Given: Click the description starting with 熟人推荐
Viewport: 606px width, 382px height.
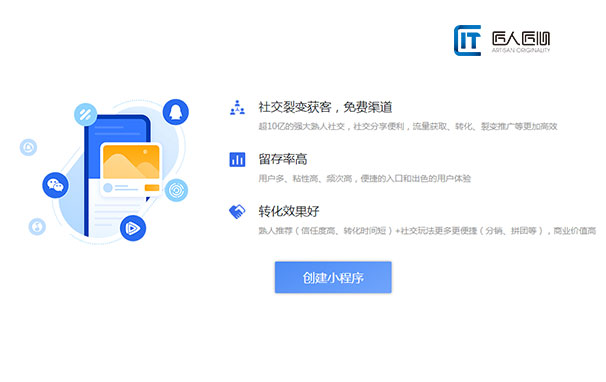Looking at the screenshot, I should pyautogui.click(x=427, y=231).
